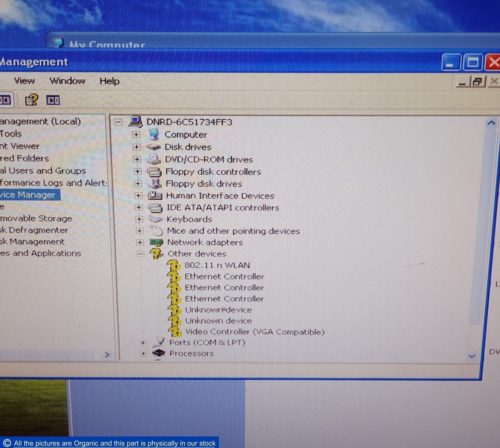Click the device list scroll down arrow
The image size is (500, 448).
pyautogui.click(x=472, y=356)
